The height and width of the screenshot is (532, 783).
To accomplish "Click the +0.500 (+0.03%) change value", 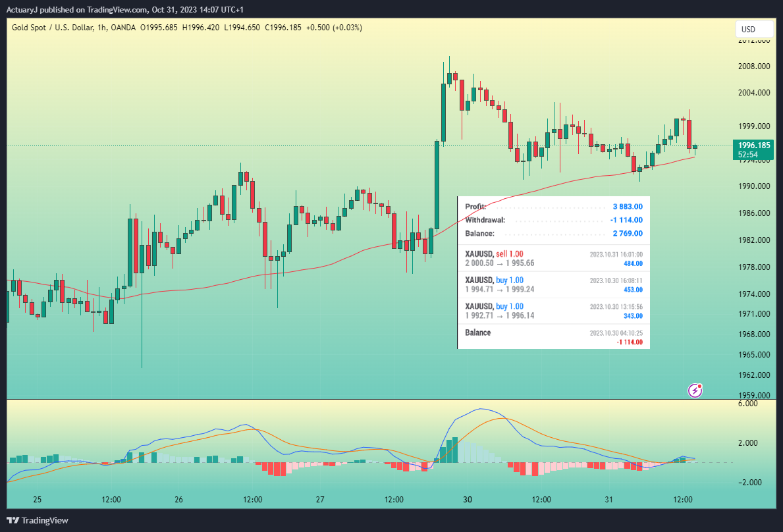I will (334, 28).
